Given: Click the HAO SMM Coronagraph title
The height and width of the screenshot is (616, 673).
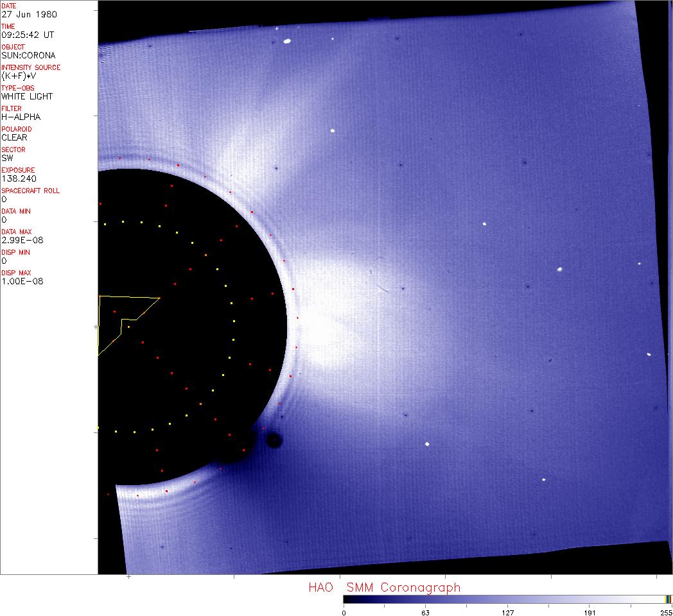Looking at the screenshot, I should (384, 587).
